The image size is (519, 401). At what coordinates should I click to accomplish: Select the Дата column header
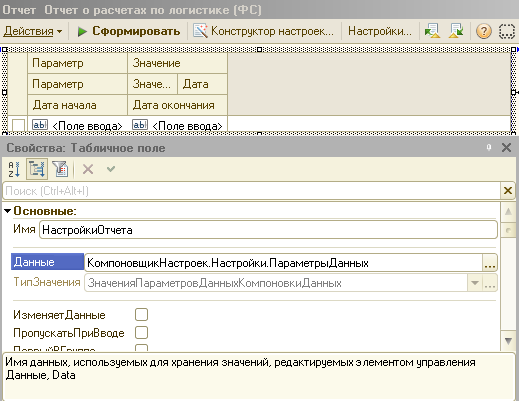(202, 84)
